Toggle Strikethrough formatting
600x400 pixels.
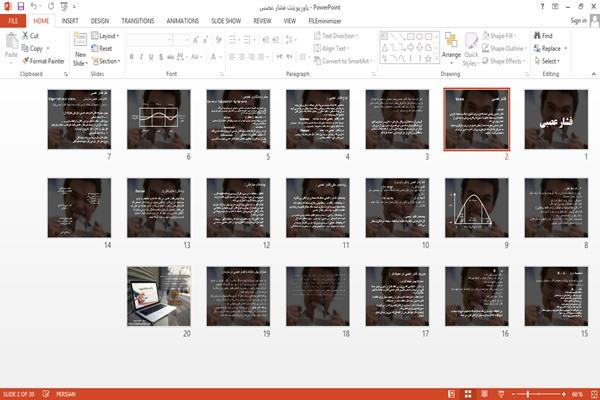[x=171, y=57]
